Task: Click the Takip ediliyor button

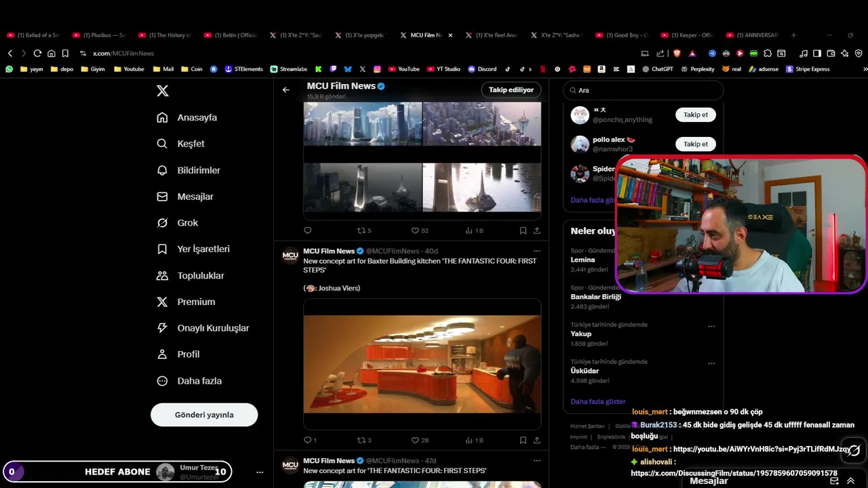Action: coord(511,89)
